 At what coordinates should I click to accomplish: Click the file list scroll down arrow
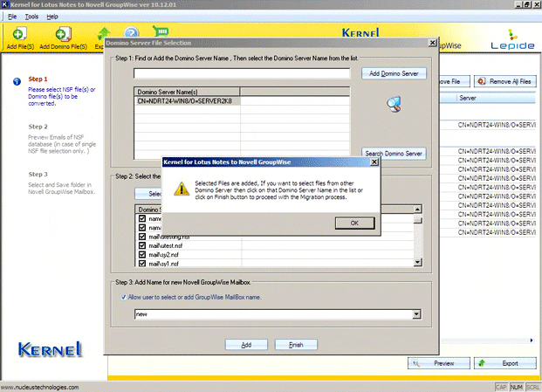click(x=417, y=263)
